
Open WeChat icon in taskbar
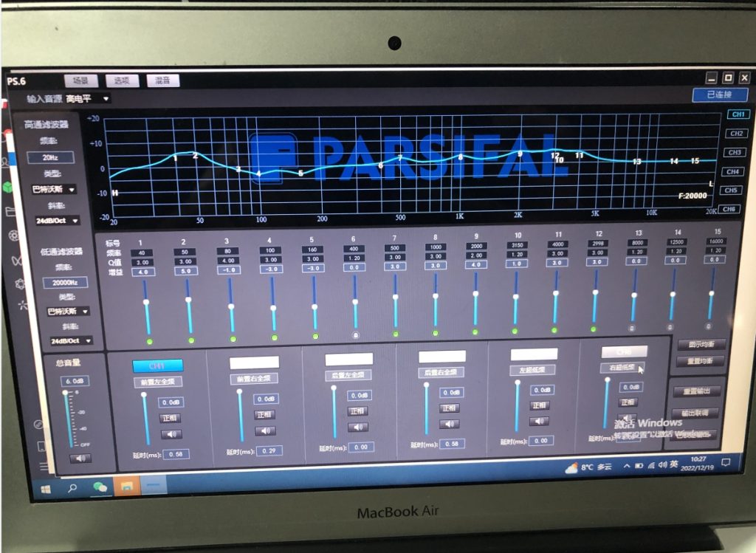coord(100,487)
